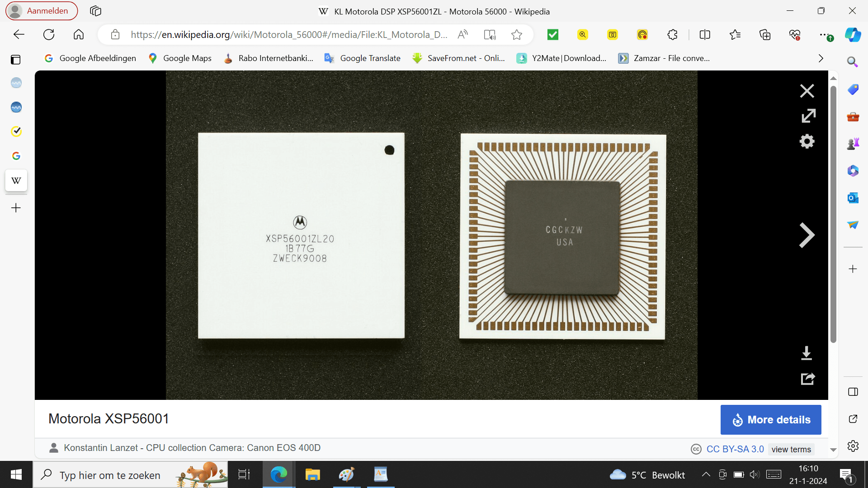Activate Read aloud in address bar
This screenshot has height=488, width=868.
(463, 35)
